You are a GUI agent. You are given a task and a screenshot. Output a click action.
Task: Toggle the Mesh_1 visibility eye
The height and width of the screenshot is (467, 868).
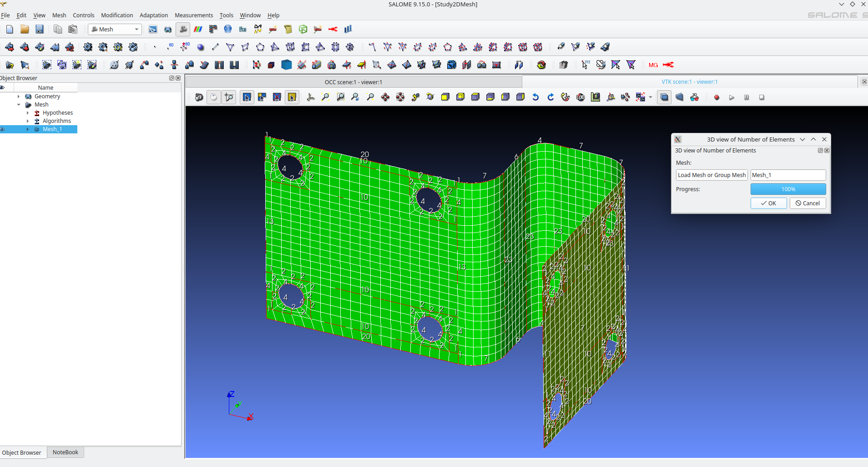(x=3, y=129)
